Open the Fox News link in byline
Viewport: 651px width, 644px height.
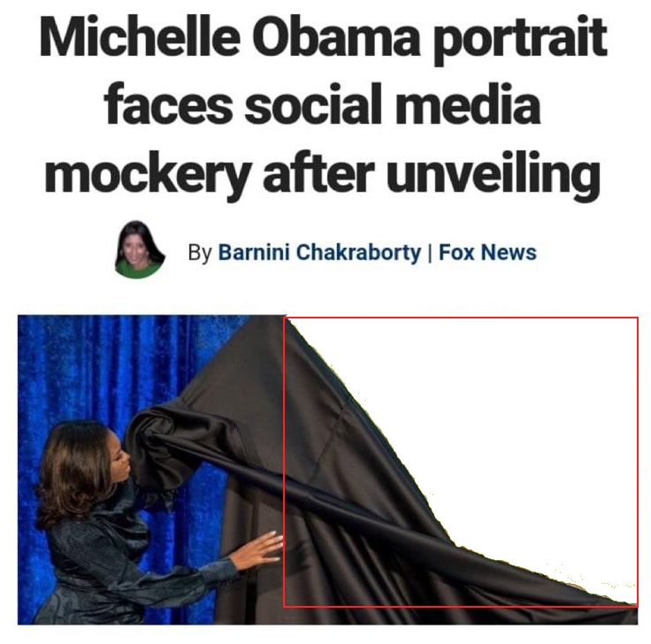pyautogui.click(x=487, y=252)
